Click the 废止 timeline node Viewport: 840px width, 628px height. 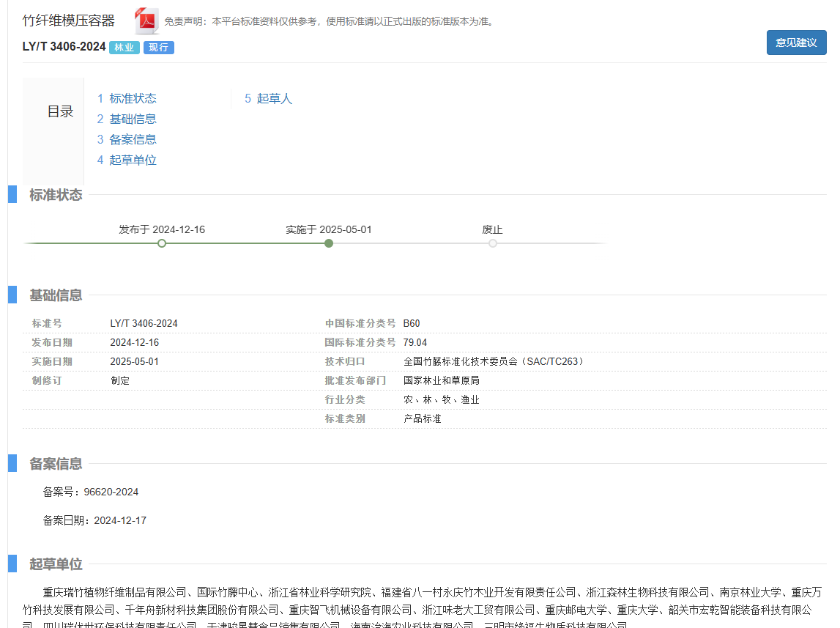493,243
